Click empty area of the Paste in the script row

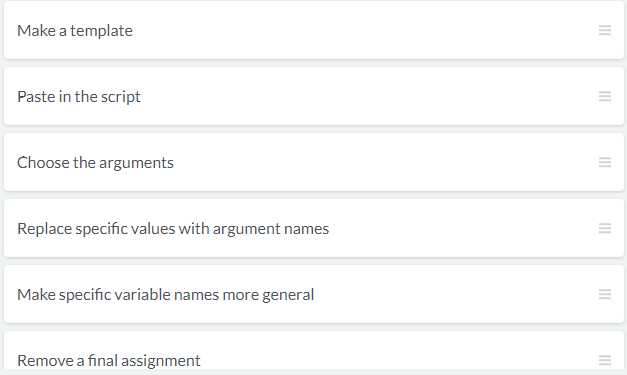[x=368, y=96]
